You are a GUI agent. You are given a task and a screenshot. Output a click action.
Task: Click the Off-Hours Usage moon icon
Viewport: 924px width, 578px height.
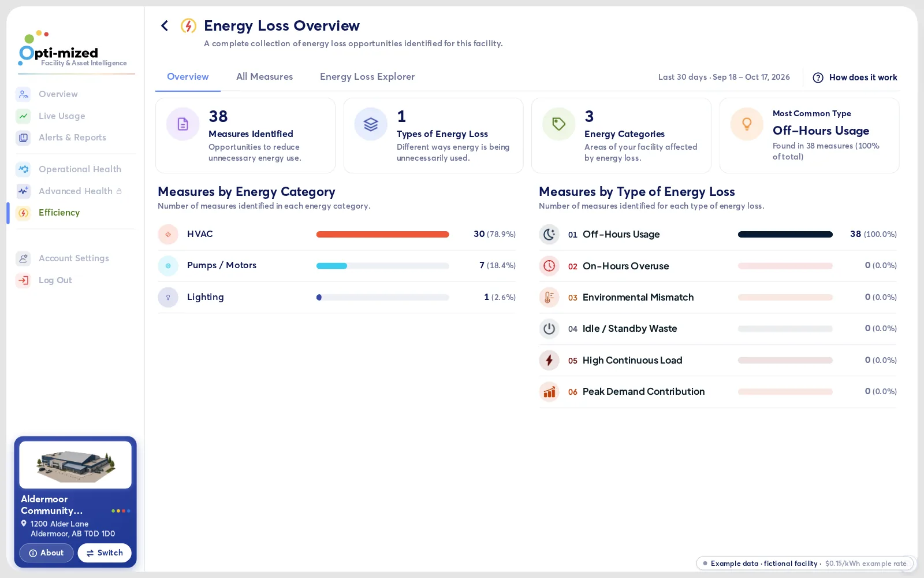tap(549, 234)
